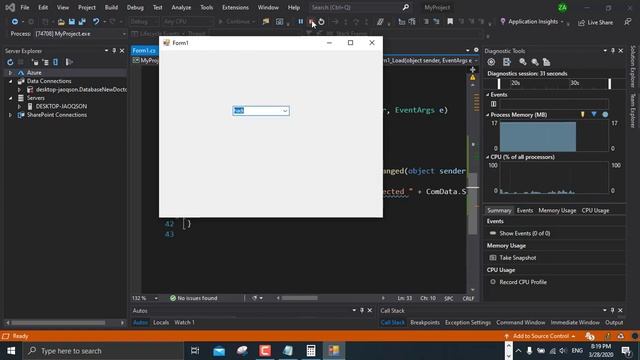Viewport: 640px width, 360px height.
Task: Click the feedback icon beside Live Share
Action: pyautogui.click(x=627, y=22)
